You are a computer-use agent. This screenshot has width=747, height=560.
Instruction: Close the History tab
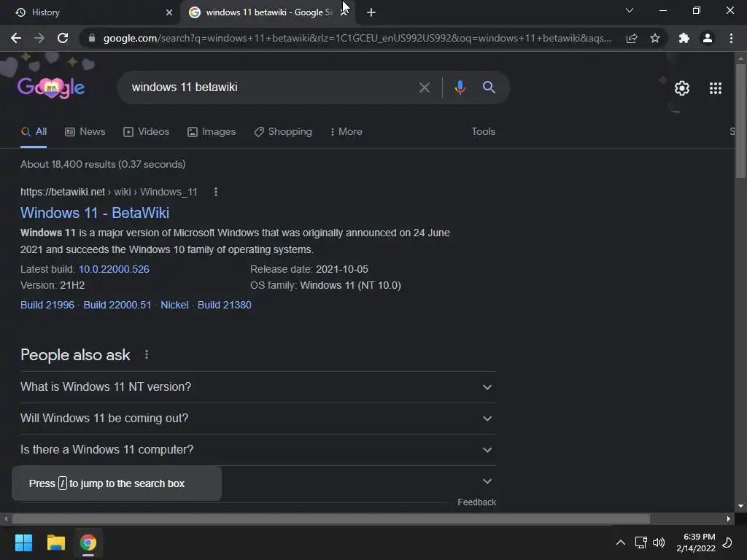pos(169,12)
